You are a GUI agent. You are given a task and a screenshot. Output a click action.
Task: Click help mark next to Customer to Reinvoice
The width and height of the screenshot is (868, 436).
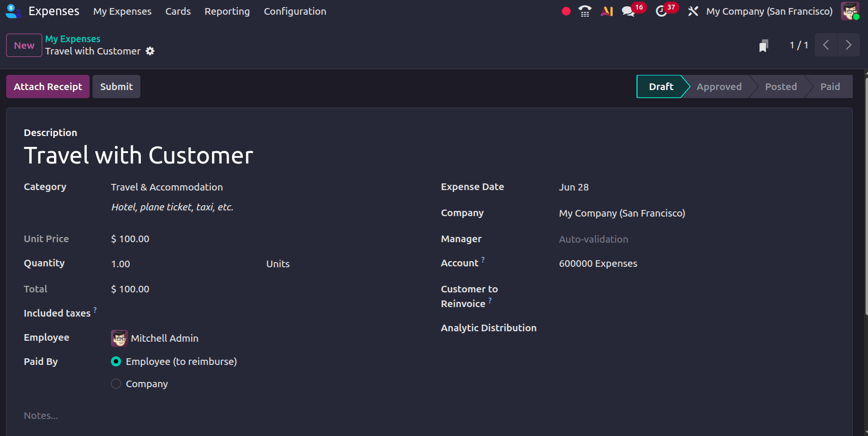pyautogui.click(x=490, y=300)
